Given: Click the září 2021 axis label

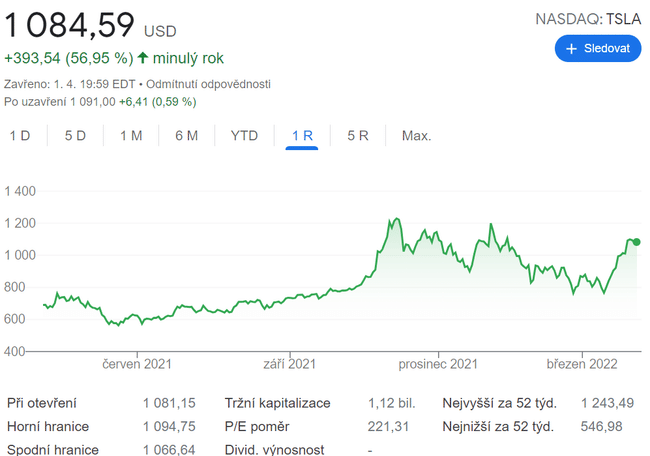Looking at the screenshot, I should coord(292,364).
